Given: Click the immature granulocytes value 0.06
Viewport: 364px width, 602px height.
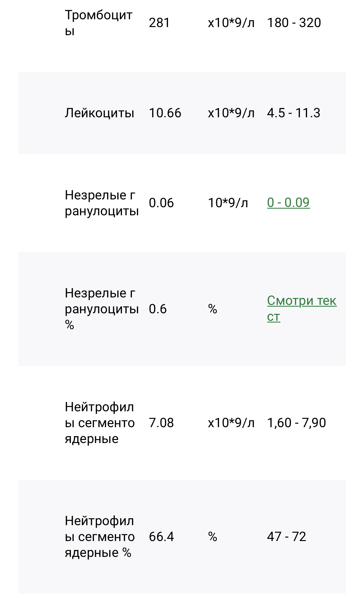Looking at the screenshot, I should click(161, 203).
